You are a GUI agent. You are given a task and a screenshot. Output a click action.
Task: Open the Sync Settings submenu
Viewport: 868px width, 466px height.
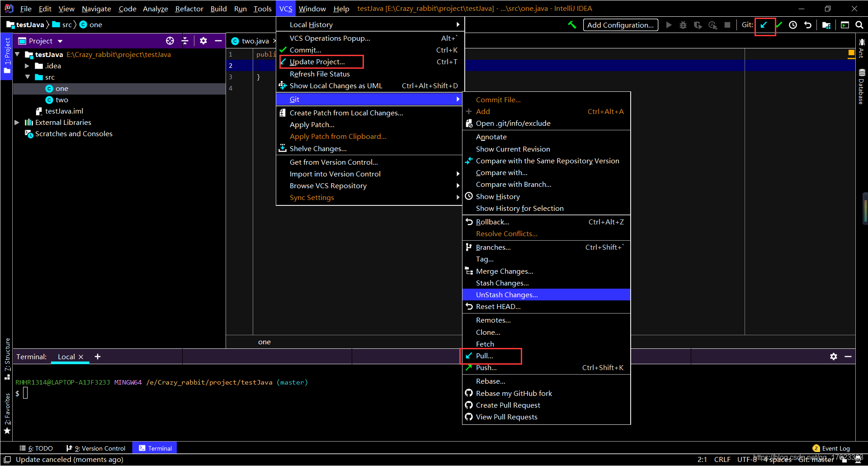click(x=370, y=197)
